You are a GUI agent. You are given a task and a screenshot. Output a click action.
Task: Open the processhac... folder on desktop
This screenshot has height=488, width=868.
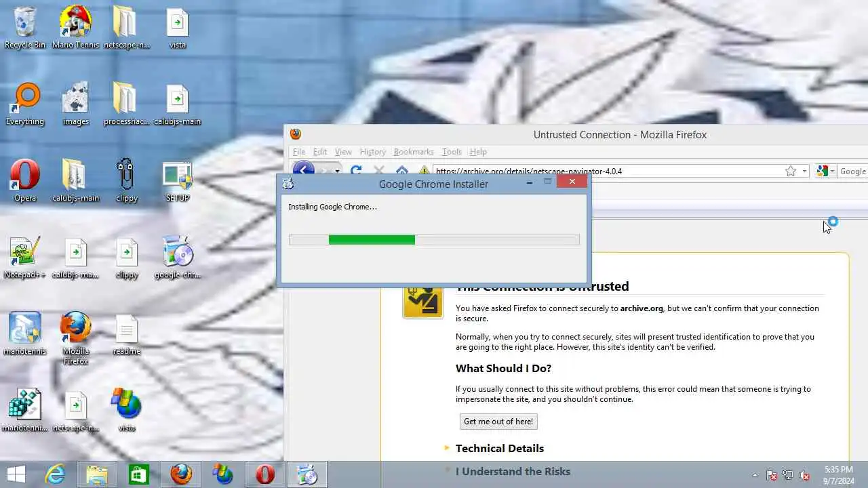pos(127,104)
